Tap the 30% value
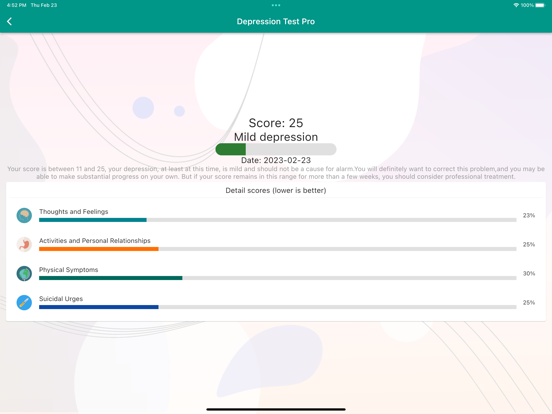Screen dimensions: 552x414 click(529, 274)
